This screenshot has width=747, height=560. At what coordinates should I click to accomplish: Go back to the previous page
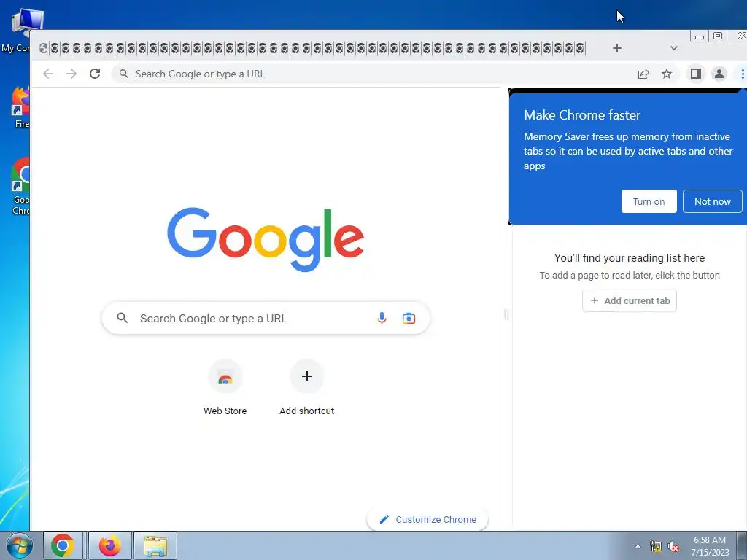click(x=48, y=74)
